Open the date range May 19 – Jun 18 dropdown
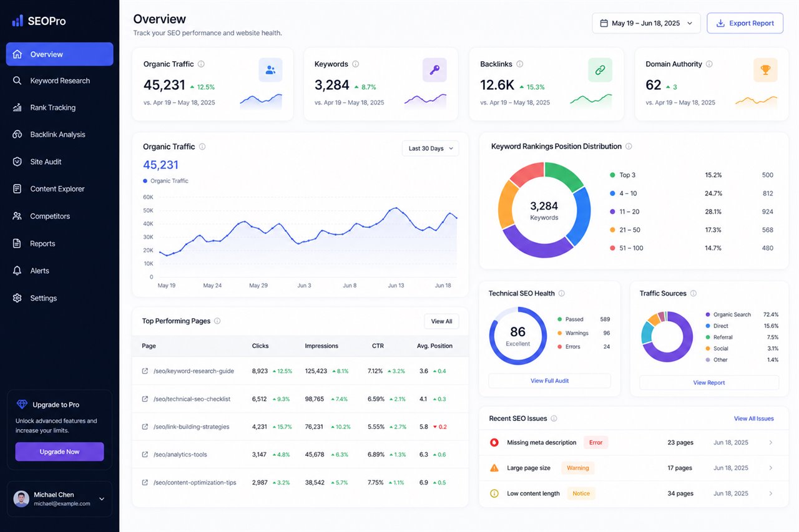Screen dimensions: 799x532 [646, 23]
